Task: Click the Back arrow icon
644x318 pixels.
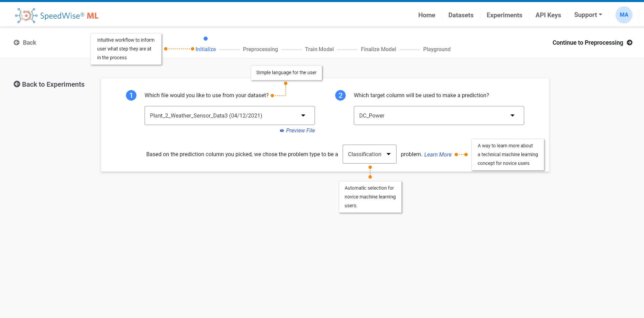Action: (17, 43)
